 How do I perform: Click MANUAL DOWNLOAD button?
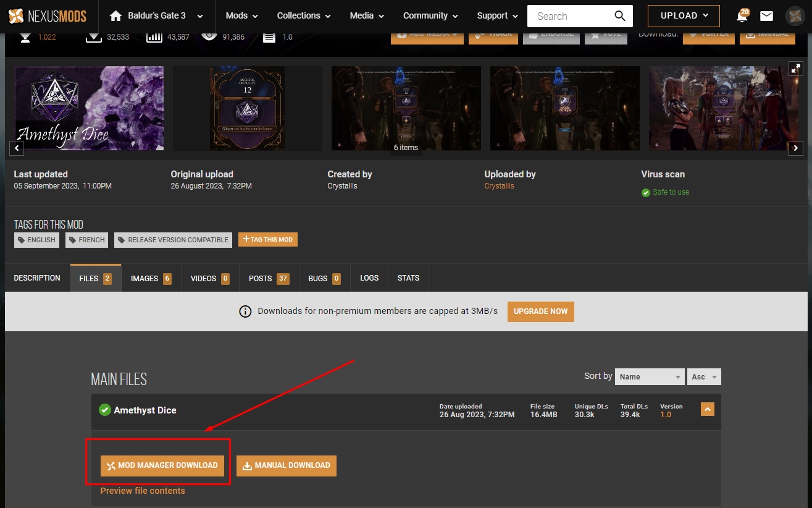[286, 465]
